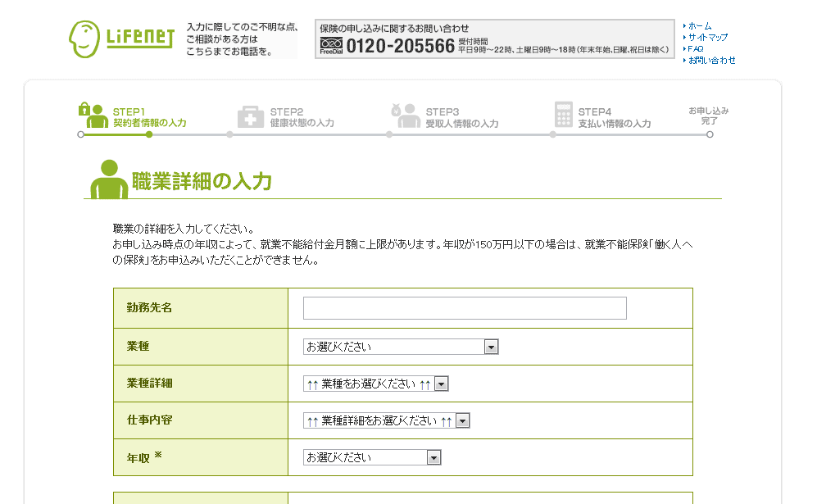Open the サイトマップ link
This screenshot has height=504, width=817.
[707, 38]
